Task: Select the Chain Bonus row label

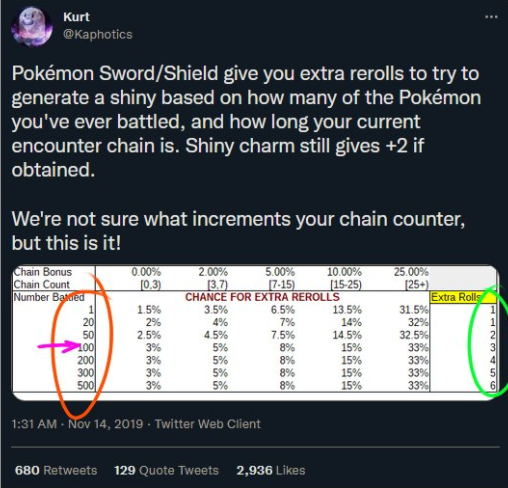Action: [x=43, y=272]
